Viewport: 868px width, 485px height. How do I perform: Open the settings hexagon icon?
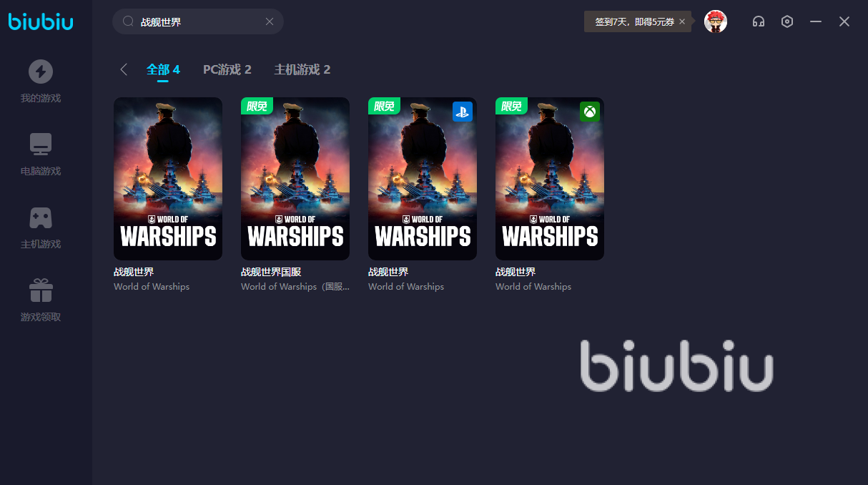click(787, 21)
